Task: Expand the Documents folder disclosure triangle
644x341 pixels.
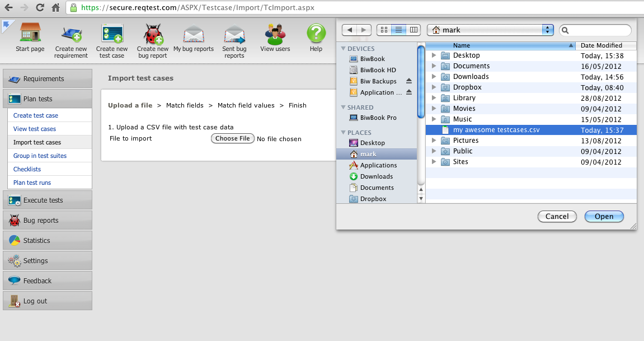Action: pyautogui.click(x=434, y=66)
